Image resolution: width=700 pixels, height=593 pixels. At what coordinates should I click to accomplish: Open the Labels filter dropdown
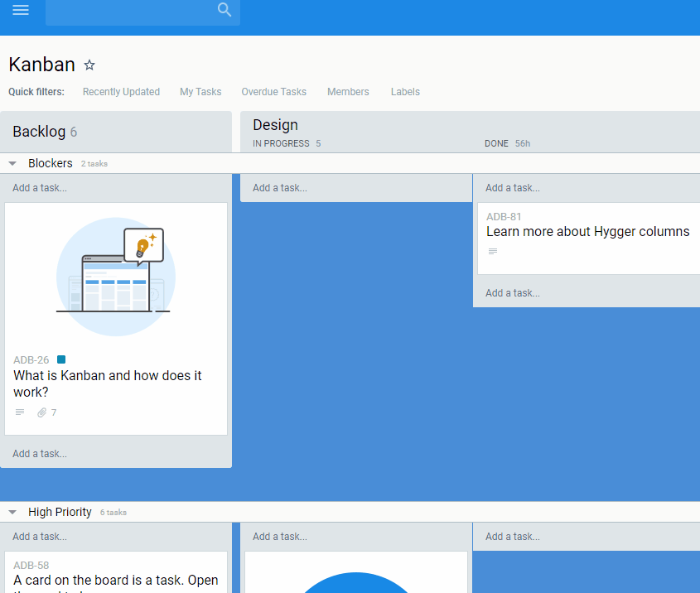[x=405, y=92]
